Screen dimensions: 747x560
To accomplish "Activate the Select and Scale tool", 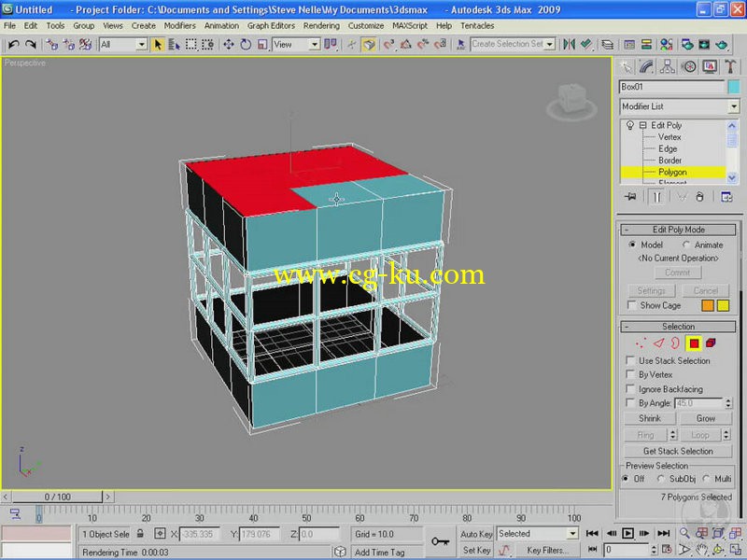I will pyautogui.click(x=262, y=45).
